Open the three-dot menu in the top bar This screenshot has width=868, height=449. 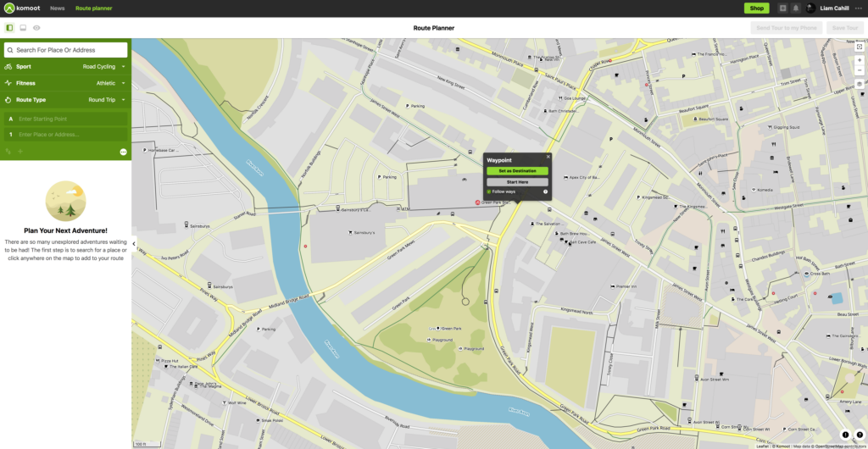pyautogui.click(x=859, y=8)
